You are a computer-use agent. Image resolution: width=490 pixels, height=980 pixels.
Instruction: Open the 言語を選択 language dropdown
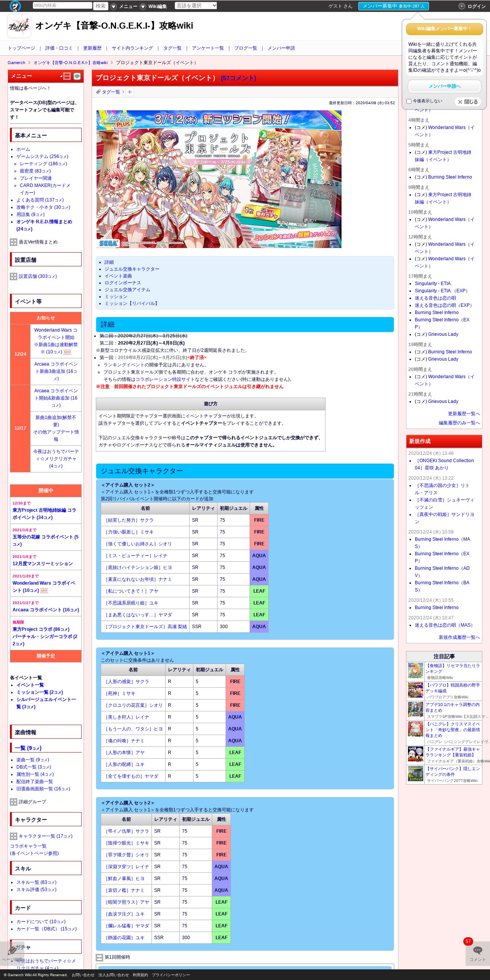coord(196,6)
